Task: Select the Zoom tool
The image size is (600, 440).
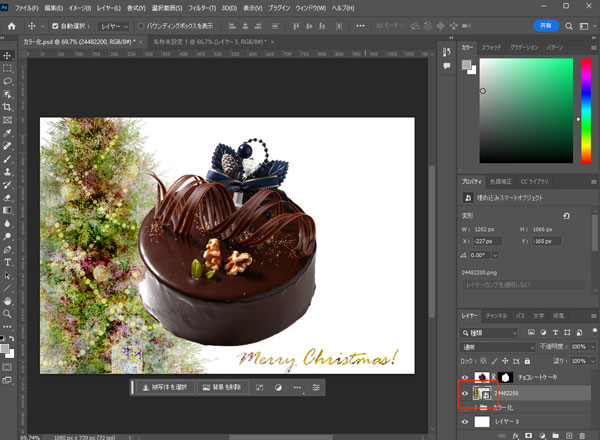Action: [x=7, y=311]
